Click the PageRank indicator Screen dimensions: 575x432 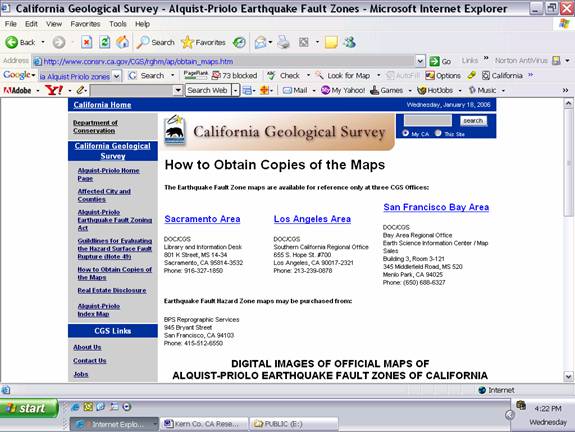[195, 75]
